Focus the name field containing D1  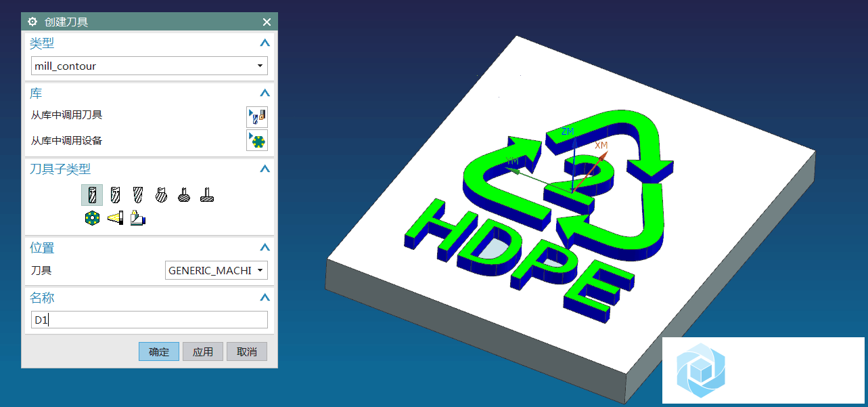(x=150, y=320)
